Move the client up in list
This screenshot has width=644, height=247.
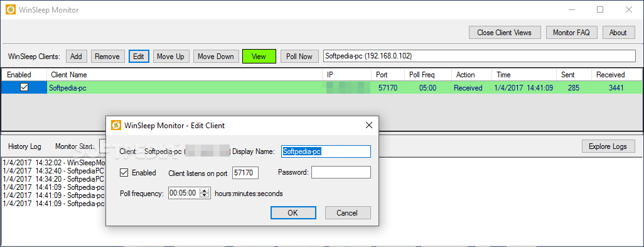click(x=171, y=57)
